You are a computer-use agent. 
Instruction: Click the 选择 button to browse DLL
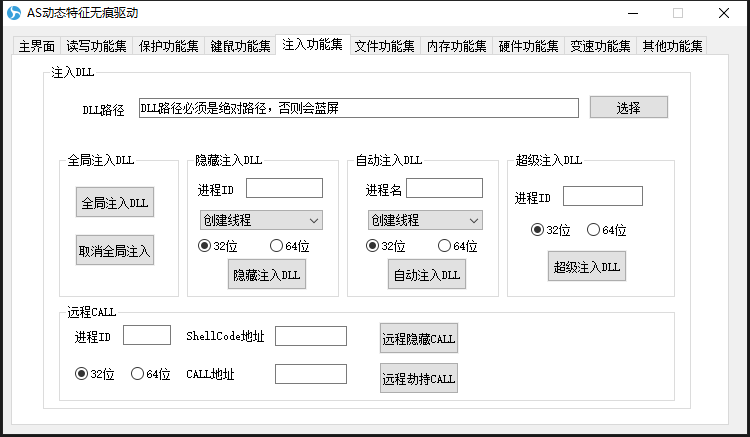(628, 108)
